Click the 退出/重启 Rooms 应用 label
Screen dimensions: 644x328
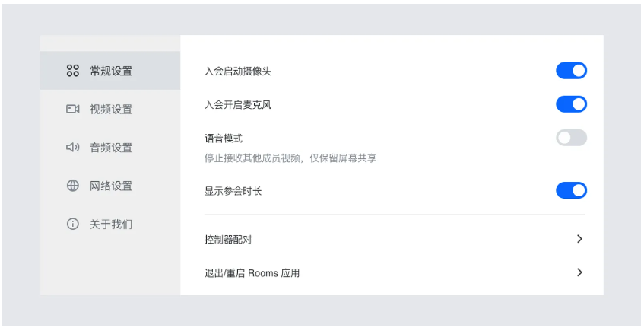[252, 273]
